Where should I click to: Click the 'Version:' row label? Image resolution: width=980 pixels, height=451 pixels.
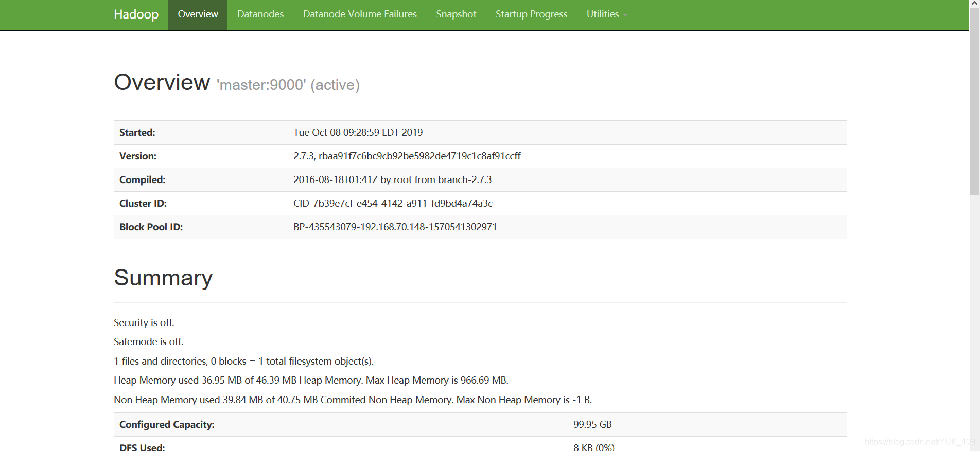pyautogui.click(x=138, y=156)
